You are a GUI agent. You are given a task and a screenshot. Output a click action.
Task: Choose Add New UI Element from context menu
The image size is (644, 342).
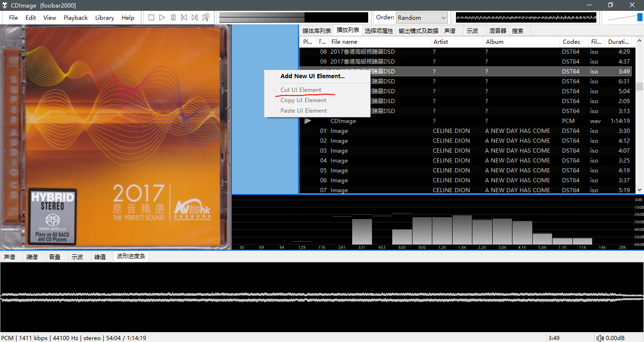[x=312, y=76]
